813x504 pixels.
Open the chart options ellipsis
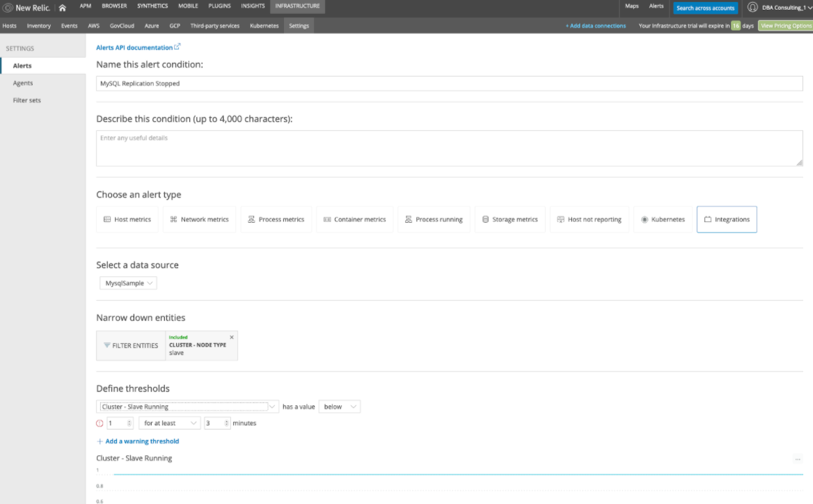click(x=798, y=459)
